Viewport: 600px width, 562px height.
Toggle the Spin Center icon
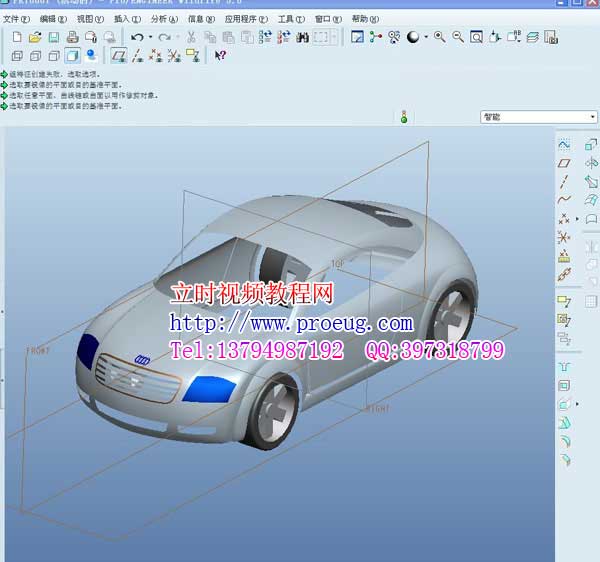click(x=376, y=37)
